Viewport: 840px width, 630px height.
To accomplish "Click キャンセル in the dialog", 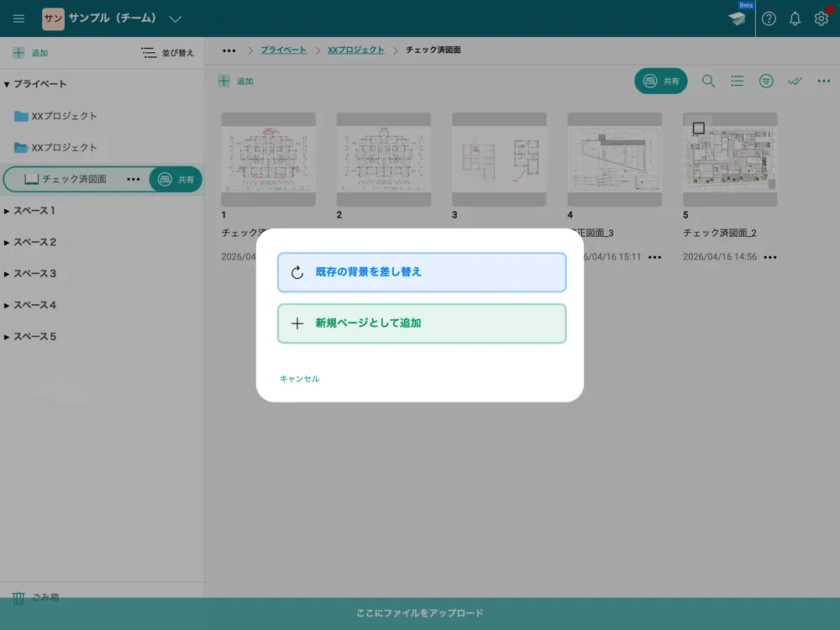I will pyautogui.click(x=300, y=379).
